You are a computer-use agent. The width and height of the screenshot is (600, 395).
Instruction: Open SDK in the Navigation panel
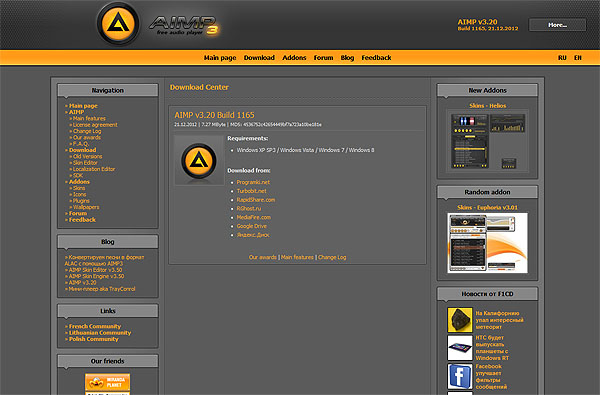tap(78, 175)
